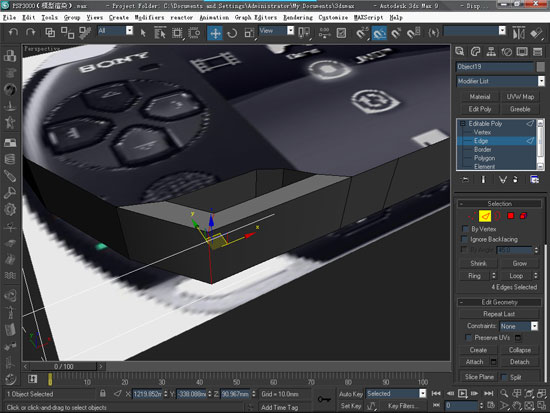Image resolution: width=550 pixels, height=413 pixels.
Task: Toggle the Snaps Toggle magnet icon
Action: point(361,33)
